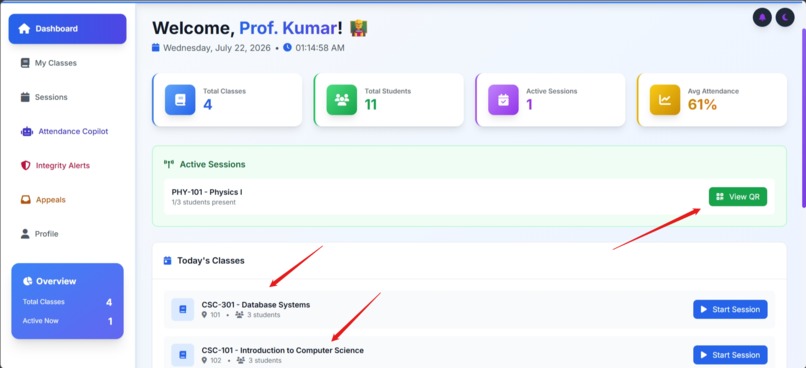Click the Total Students green people icon

(x=342, y=100)
